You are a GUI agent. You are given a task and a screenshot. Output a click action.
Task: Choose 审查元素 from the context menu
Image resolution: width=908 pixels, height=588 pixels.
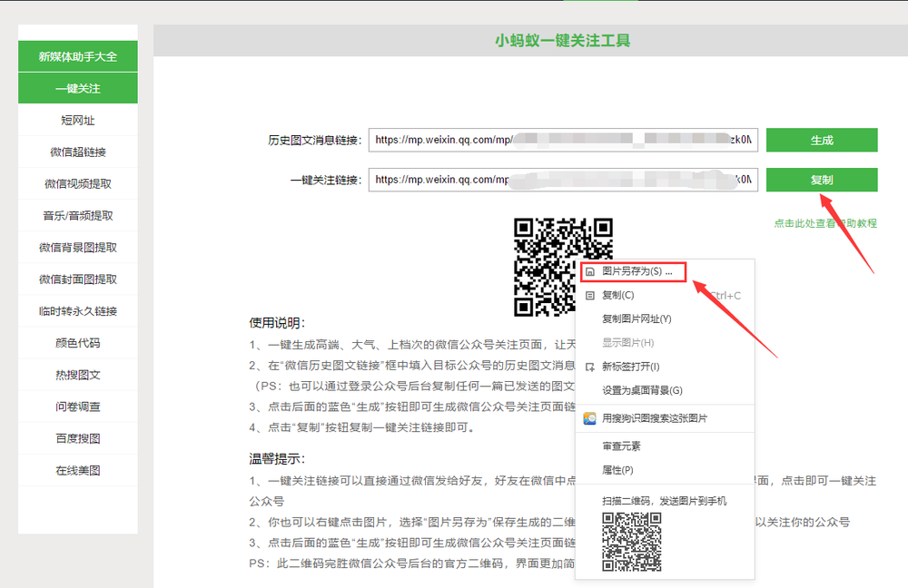665,446
